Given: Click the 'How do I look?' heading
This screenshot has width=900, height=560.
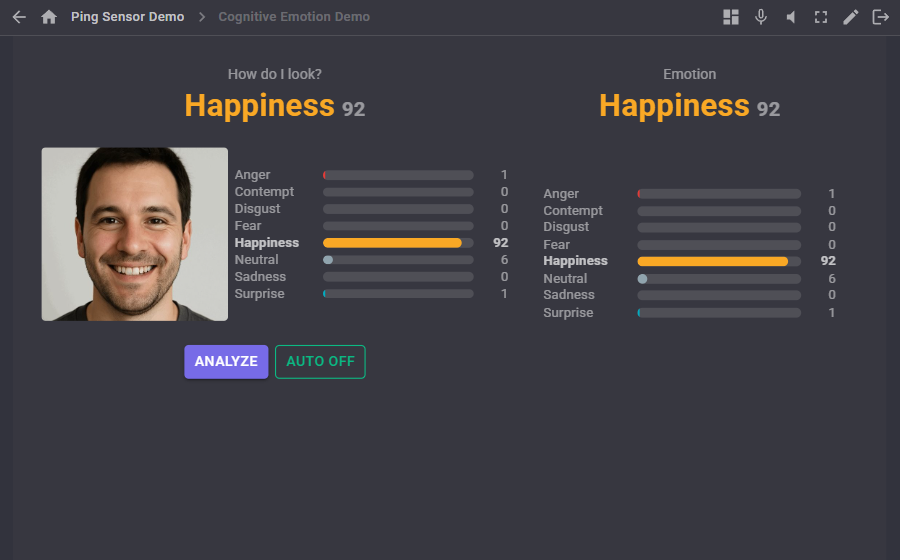Looking at the screenshot, I should [x=274, y=74].
